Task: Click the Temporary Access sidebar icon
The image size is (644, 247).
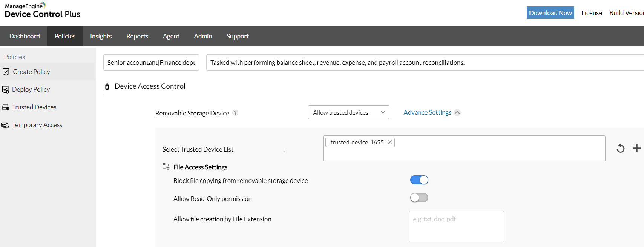Action: click(5, 125)
